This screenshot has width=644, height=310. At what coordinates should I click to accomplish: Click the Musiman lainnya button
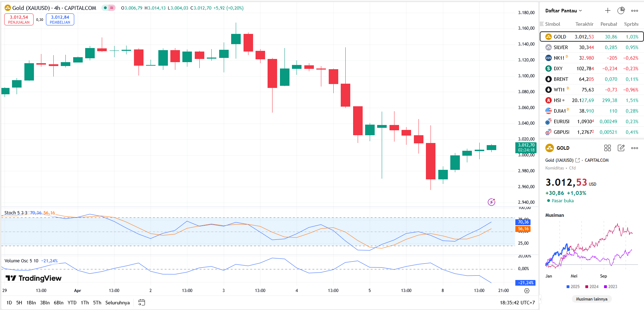tap(591, 299)
